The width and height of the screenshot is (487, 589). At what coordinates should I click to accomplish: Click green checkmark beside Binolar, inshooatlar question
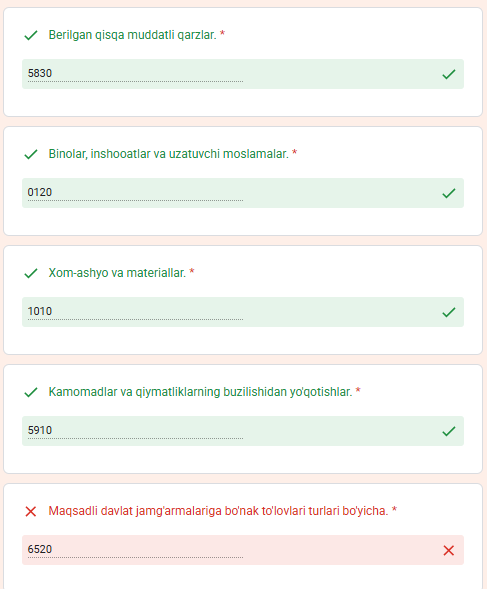[31, 154]
